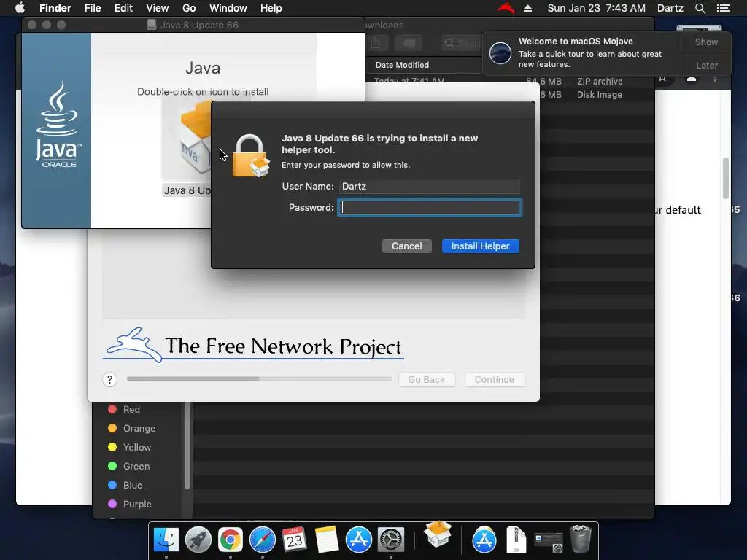747x560 pixels.
Task: Click the Dartz user name in the menu bar
Action: click(670, 8)
